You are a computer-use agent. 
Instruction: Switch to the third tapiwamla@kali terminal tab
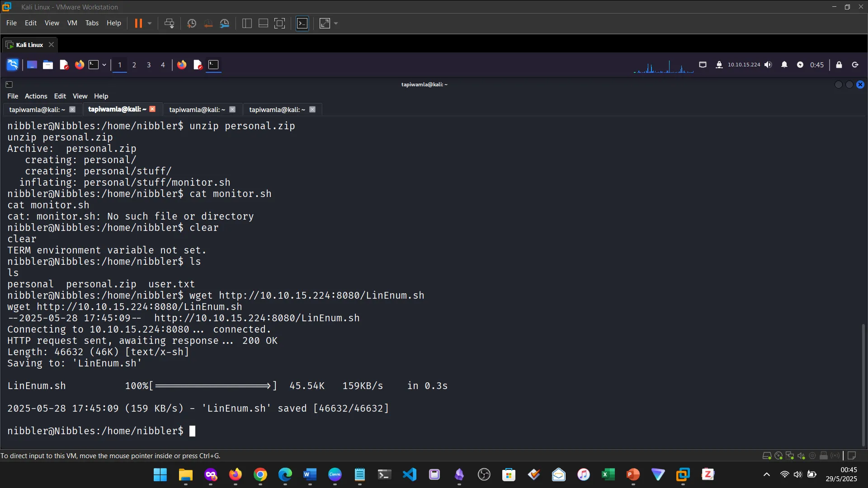(x=197, y=109)
